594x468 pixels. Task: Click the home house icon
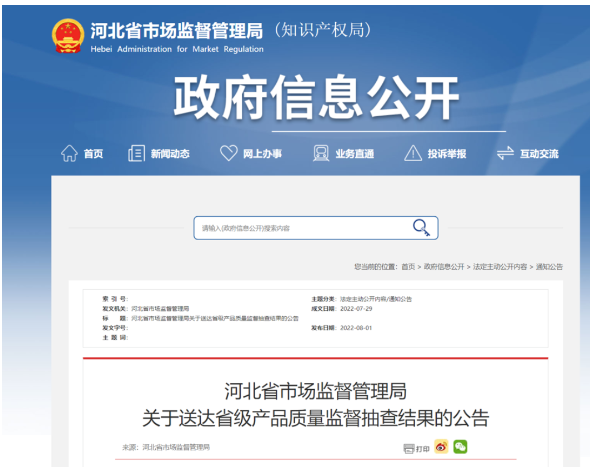(69, 153)
